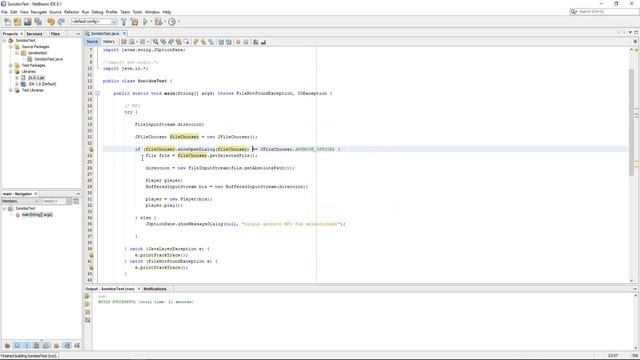Collapse the Source Packages node
This screenshot has width=640, height=360.
click(x=11, y=47)
